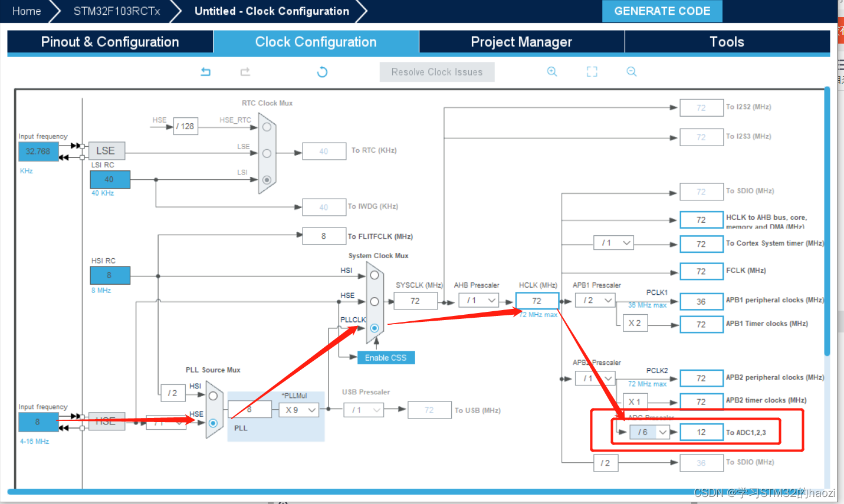Image resolution: width=844 pixels, height=504 pixels.
Task: Click the HCLK to AHB bus value field
Action: pos(701,220)
